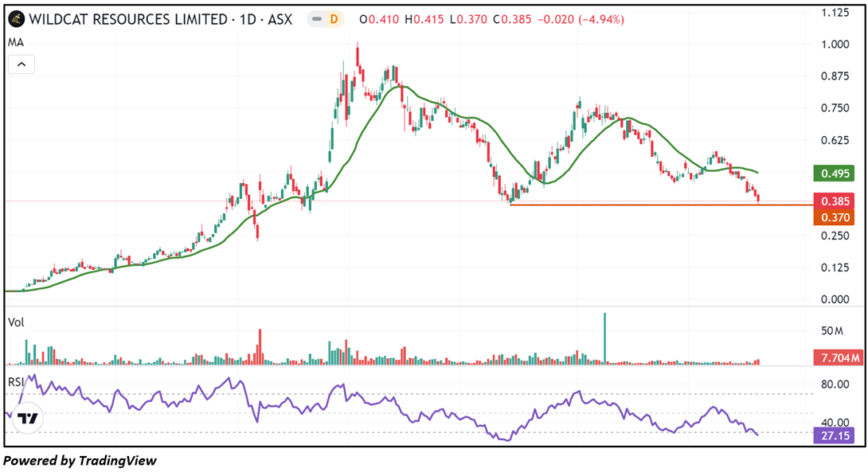868x472 pixels.
Task: Select the MA indicator label
Action: tap(15, 43)
